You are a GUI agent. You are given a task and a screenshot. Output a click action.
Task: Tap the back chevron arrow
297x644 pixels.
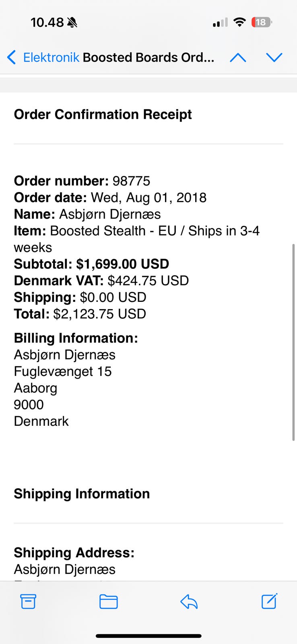click(12, 58)
